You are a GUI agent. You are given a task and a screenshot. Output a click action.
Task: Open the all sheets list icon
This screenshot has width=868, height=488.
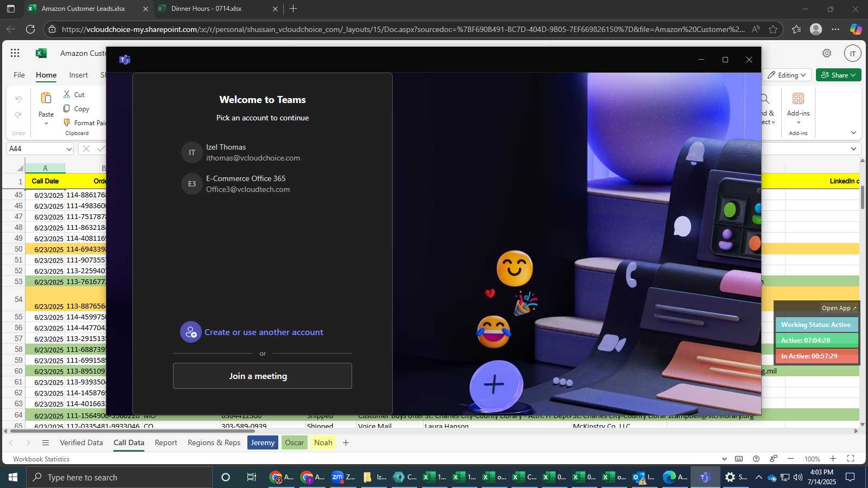[46, 442]
